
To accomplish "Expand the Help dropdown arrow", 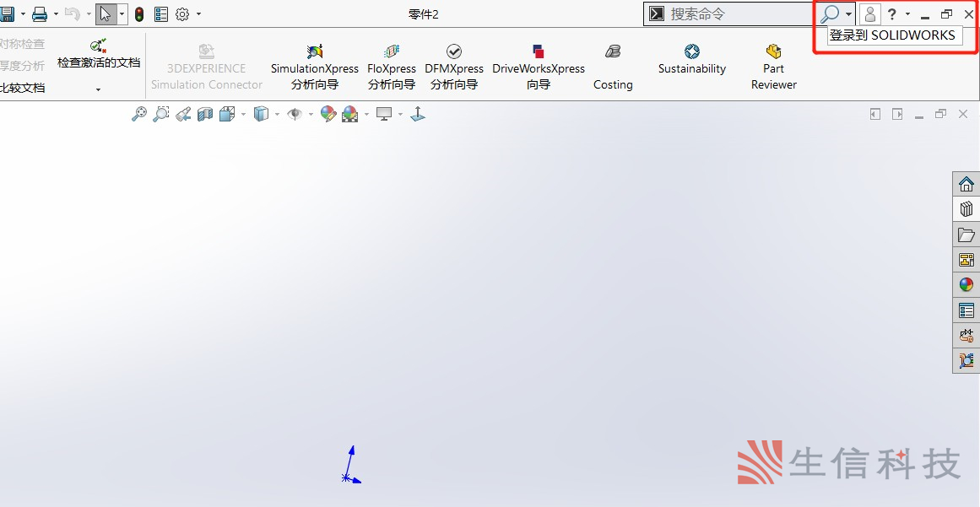I will click(x=907, y=13).
